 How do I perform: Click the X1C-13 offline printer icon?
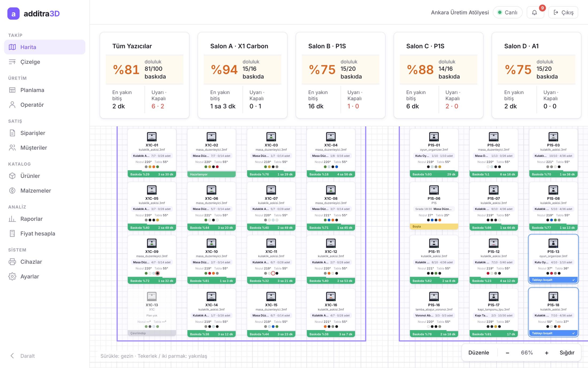click(x=152, y=296)
